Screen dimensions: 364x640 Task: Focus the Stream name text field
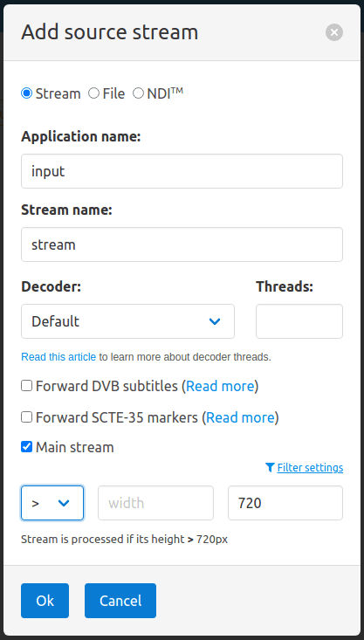[x=182, y=244]
